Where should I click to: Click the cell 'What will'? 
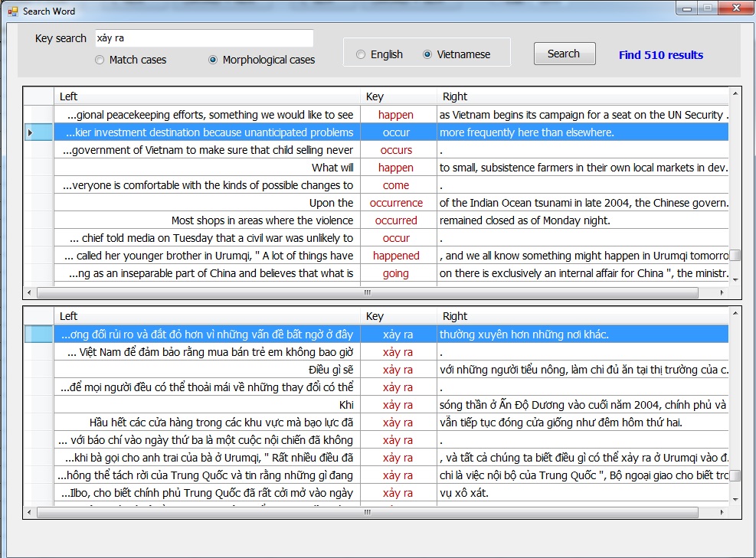click(x=207, y=168)
